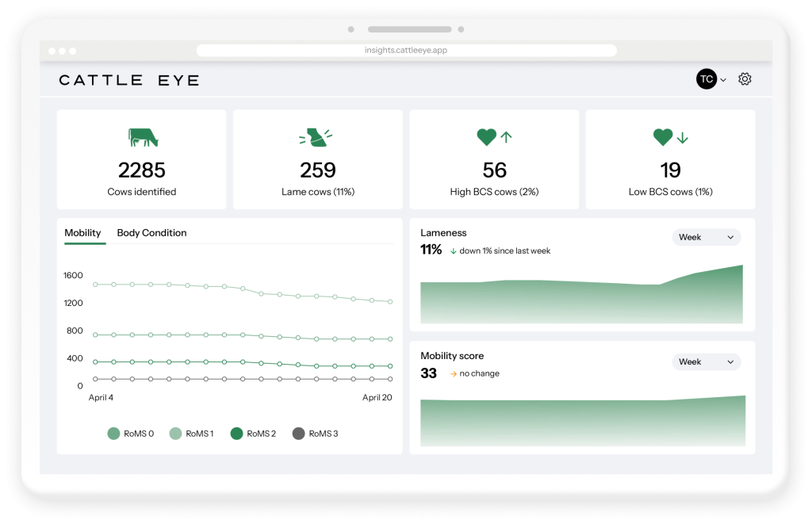Image resolution: width=812 pixels, height=524 pixels.
Task: Click the Low BCS heart-down icon
Action: (670, 137)
